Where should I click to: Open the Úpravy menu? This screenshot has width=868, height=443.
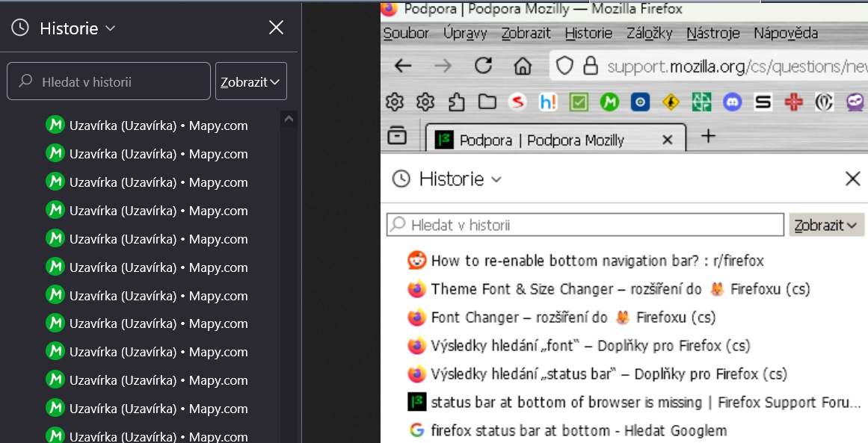click(465, 33)
